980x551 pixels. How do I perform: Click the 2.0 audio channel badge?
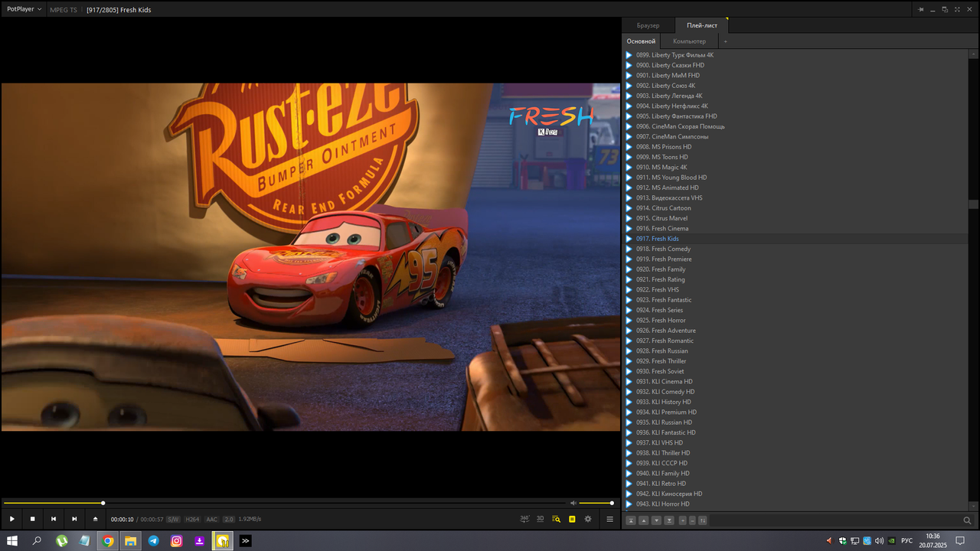click(229, 519)
